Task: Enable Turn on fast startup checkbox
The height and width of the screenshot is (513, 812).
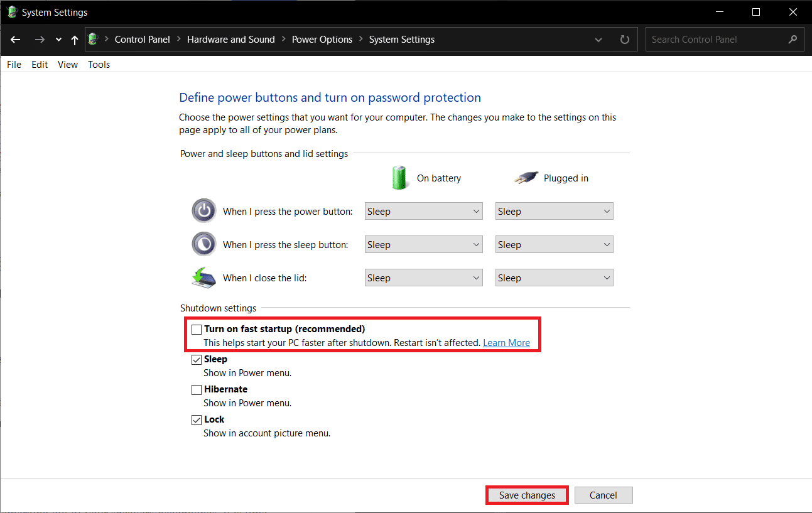Action: pyautogui.click(x=197, y=329)
